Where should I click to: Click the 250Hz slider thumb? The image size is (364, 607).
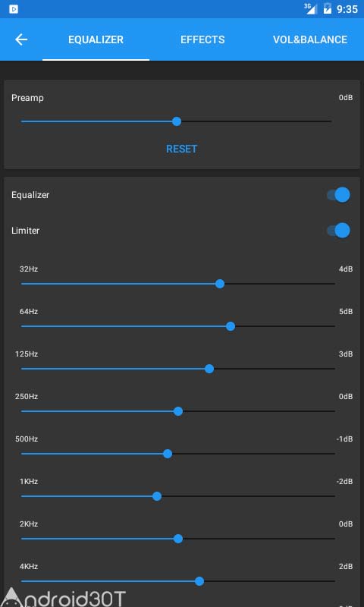point(178,411)
